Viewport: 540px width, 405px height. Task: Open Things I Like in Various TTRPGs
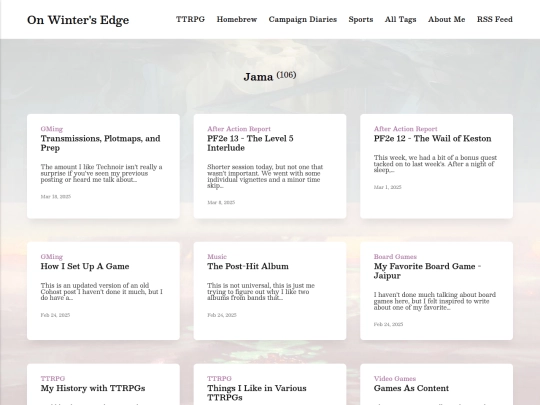coord(257,393)
